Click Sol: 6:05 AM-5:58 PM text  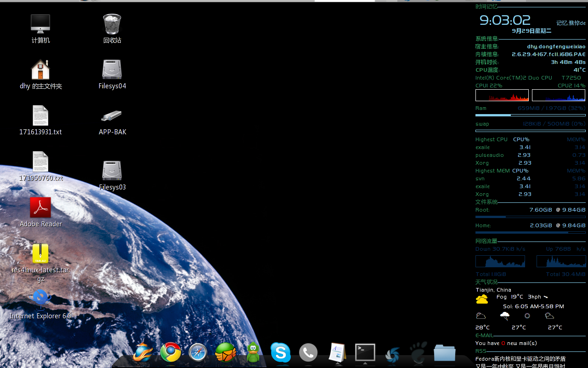[x=533, y=306]
